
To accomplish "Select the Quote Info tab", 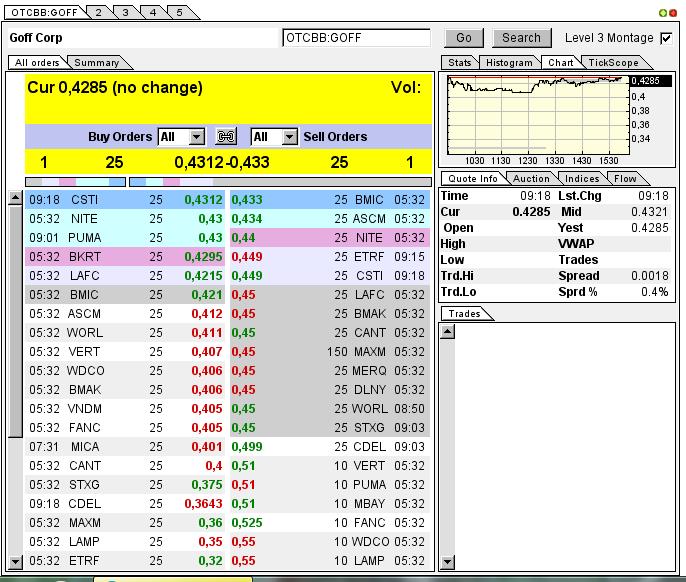I will pyautogui.click(x=473, y=179).
